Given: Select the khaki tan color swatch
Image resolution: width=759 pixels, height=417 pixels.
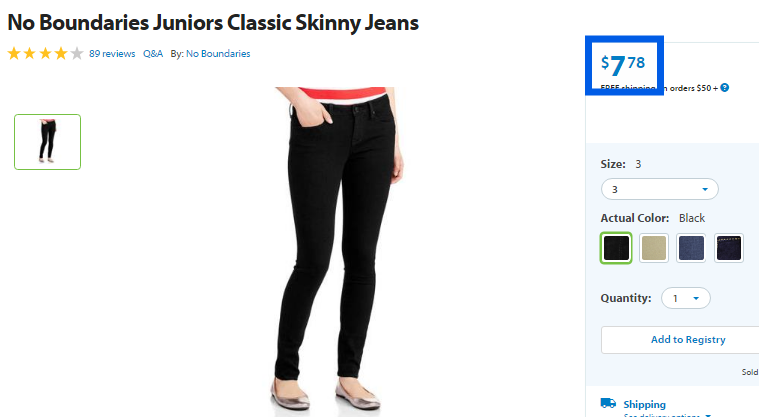Looking at the screenshot, I should pyautogui.click(x=653, y=248).
